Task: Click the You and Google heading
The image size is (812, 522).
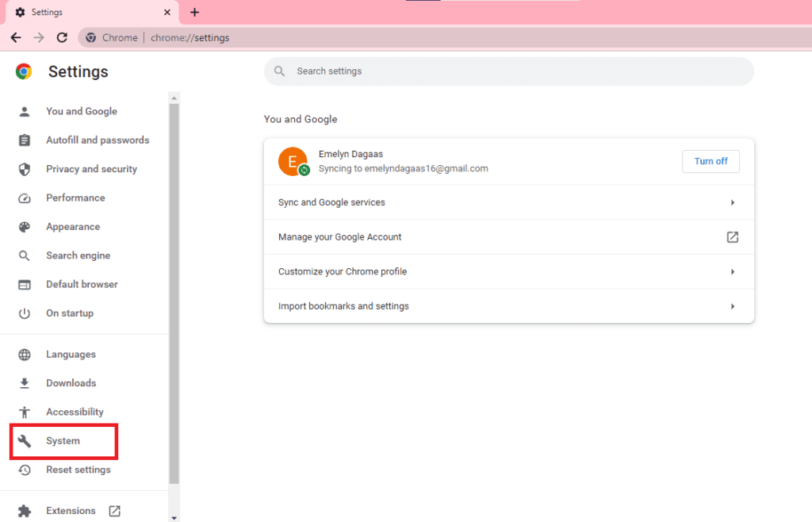Action: [x=301, y=119]
